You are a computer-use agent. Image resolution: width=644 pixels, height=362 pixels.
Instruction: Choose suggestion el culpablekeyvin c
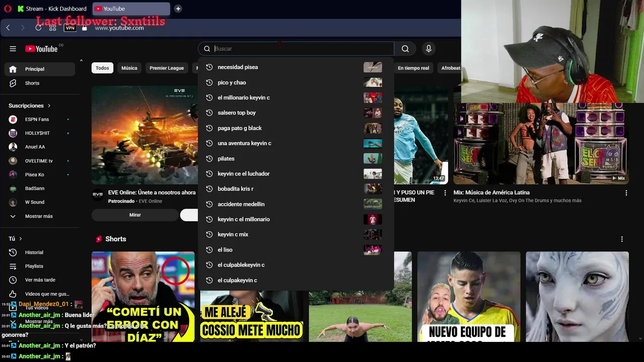coord(296,265)
